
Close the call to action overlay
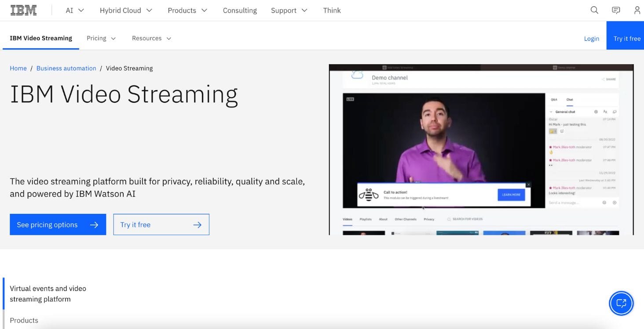pos(528,185)
